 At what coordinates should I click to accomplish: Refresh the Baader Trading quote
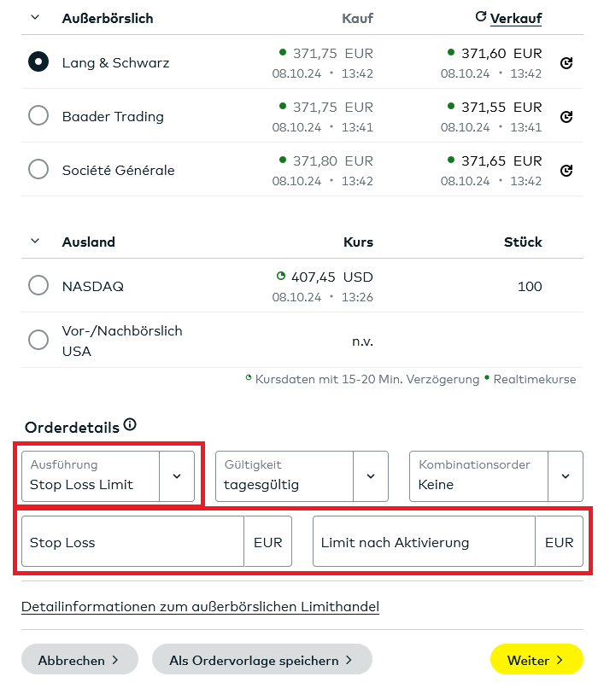pos(566,117)
